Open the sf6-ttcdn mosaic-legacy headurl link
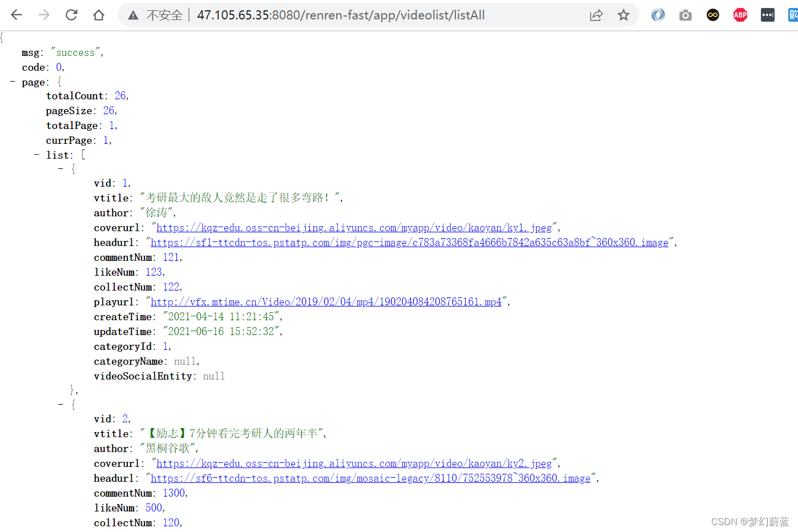The image size is (798, 532). point(370,478)
